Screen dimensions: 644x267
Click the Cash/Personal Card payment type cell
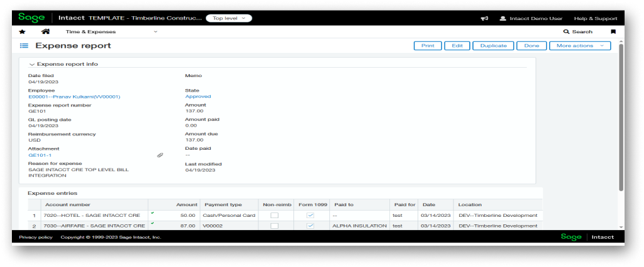pyautogui.click(x=230, y=215)
